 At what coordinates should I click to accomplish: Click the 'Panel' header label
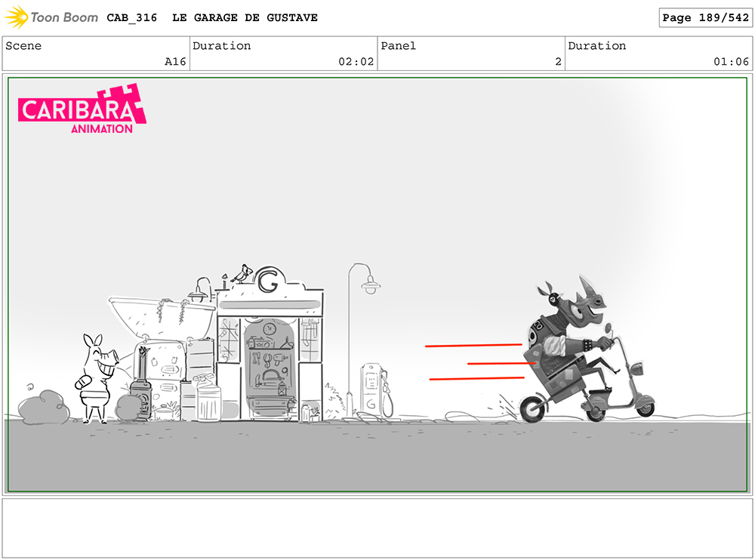398,46
